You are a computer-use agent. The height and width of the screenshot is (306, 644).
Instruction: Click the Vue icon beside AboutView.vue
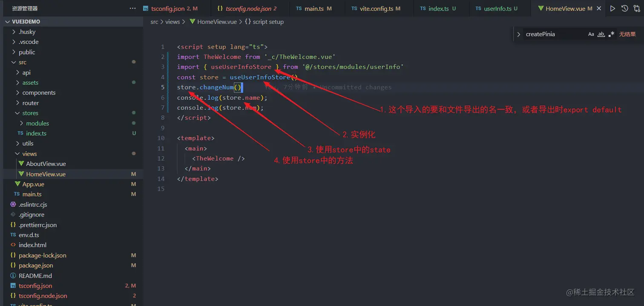[21, 164]
